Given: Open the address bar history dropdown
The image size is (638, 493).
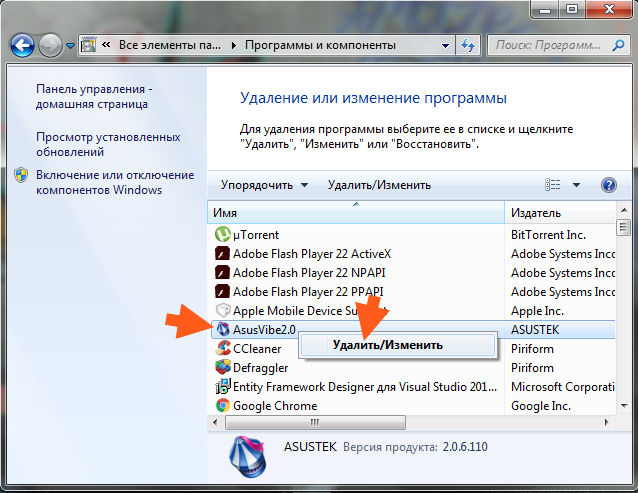Looking at the screenshot, I should [446, 46].
